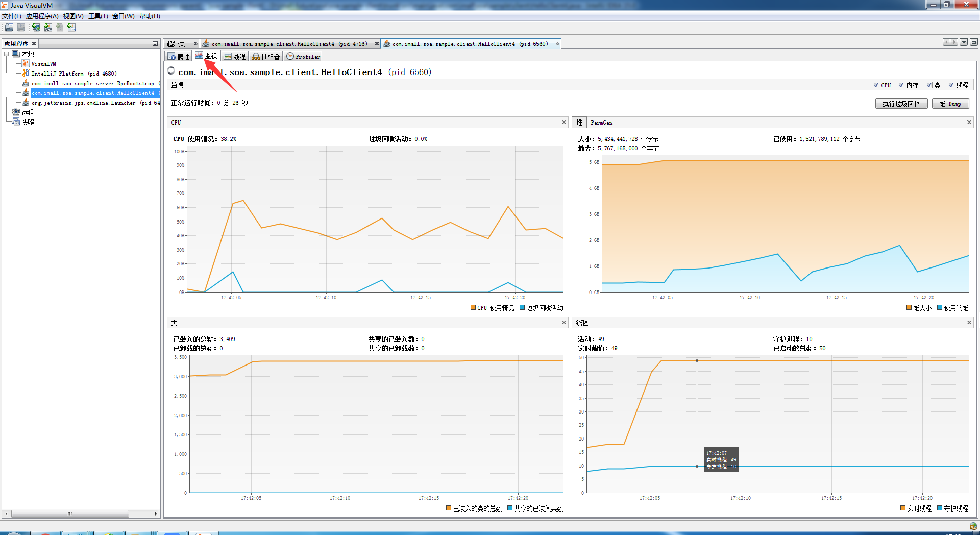Close the 起始页 tab
The width and height of the screenshot is (980, 535).
pyautogui.click(x=196, y=44)
